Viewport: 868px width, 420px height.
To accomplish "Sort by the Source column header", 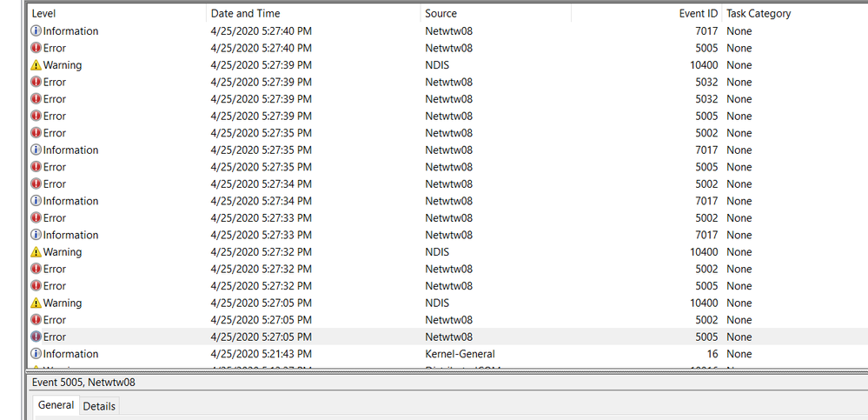I will pos(495,13).
